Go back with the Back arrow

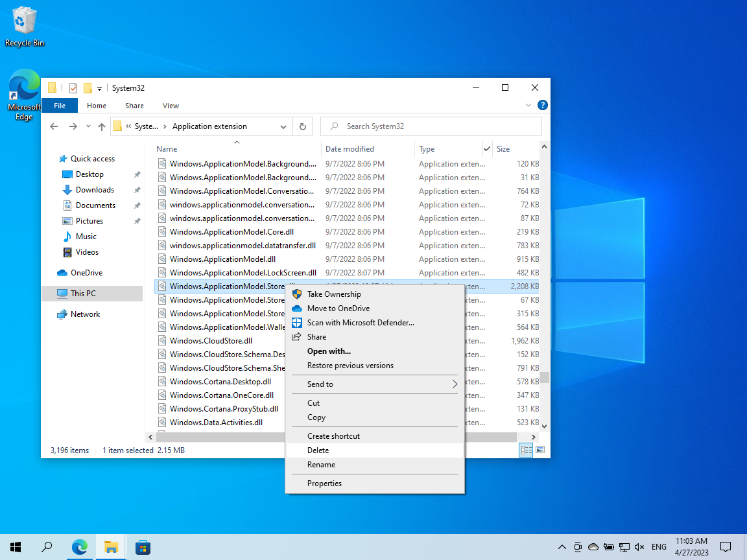pyautogui.click(x=54, y=126)
